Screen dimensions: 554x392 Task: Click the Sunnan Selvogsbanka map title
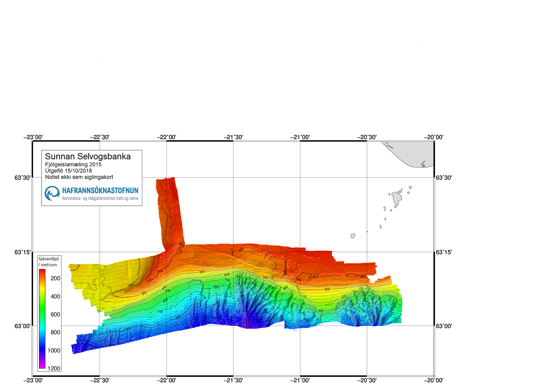pyautogui.click(x=88, y=156)
